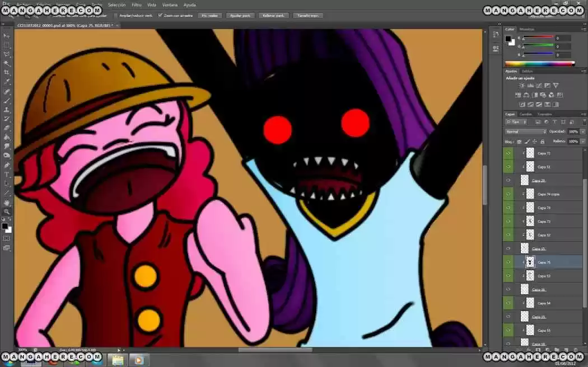Select the Zoom tool in toolbar
This screenshot has width=588, height=367.
click(7, 211)
